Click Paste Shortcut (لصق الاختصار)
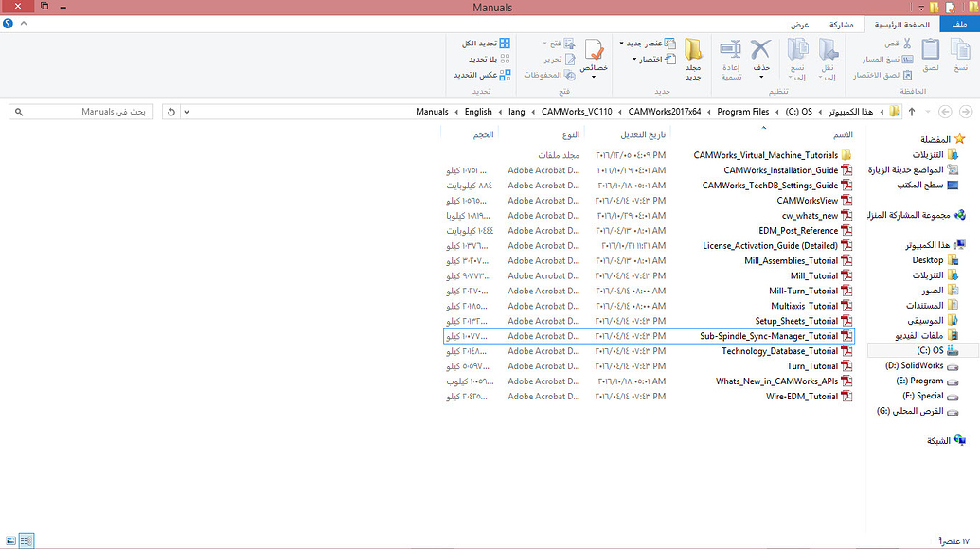The height and width of the screenshot is (549, 980). 882,75
